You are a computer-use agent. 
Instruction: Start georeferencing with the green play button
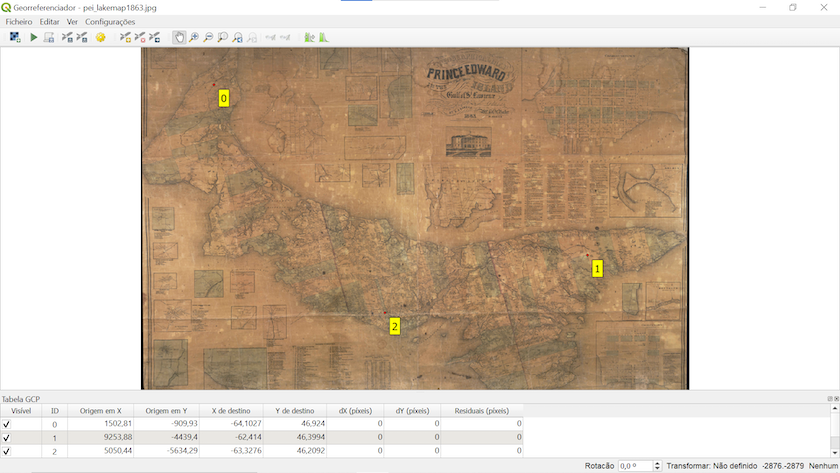click(33, 37)
